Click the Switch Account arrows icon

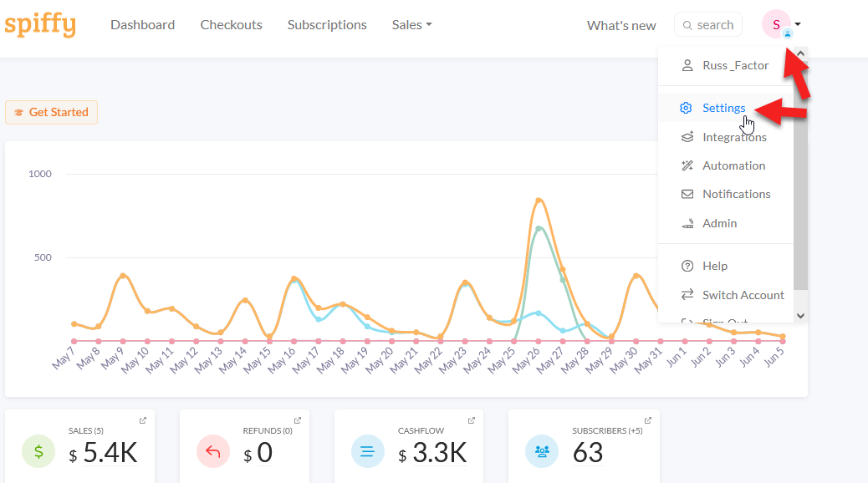(687, 295)
